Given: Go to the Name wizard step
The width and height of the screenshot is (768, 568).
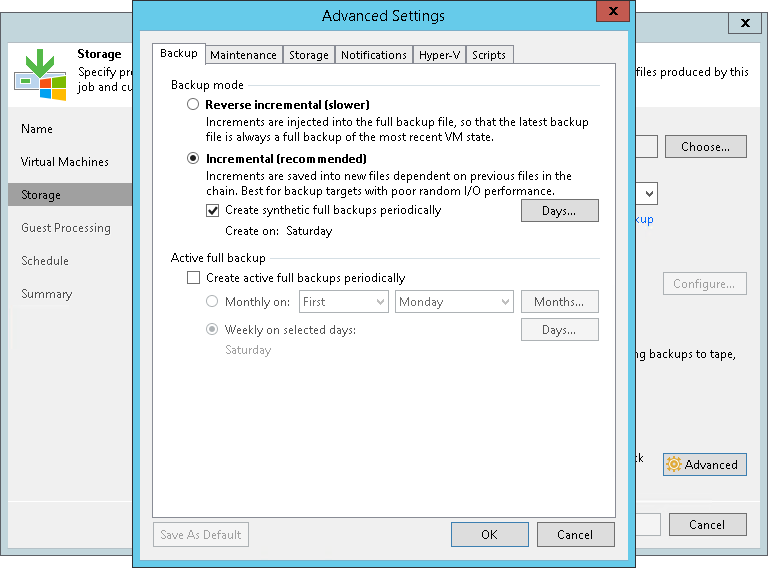Looking at the screenshot, I should pyautogui.click(x=37, y=129).
